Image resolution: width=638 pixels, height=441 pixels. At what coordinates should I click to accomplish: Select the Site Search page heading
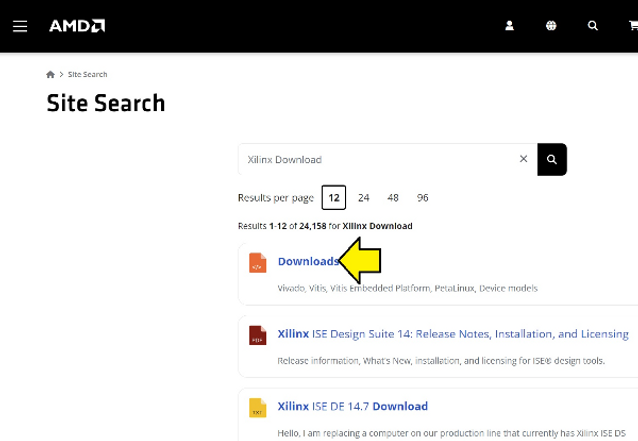[106, 103]
